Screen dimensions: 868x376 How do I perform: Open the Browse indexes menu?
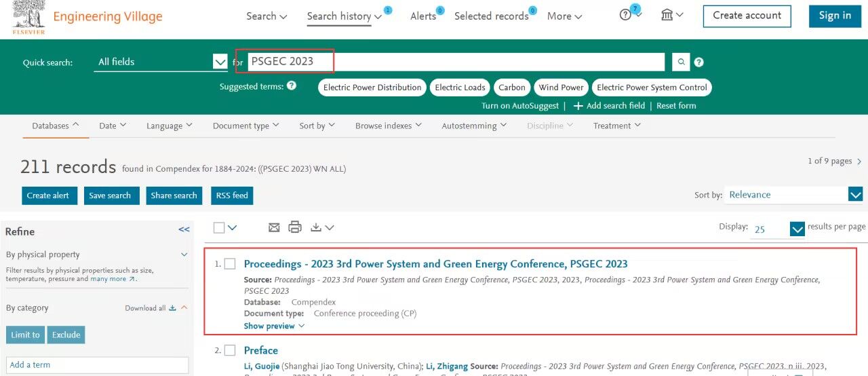389,126
